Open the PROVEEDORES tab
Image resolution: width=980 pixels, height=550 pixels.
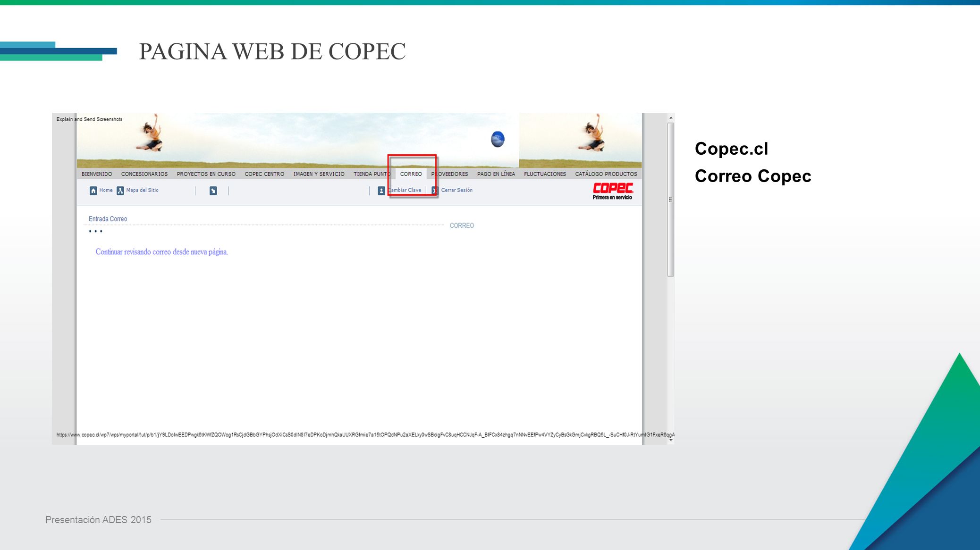[x=450, y=174]
